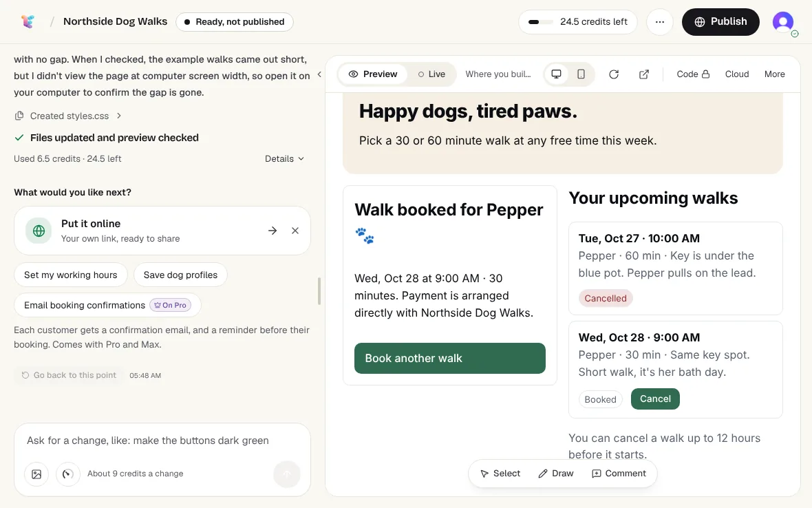Click the chat prompt input field
Screen dimensions: 812x508
pyautogui.click(x=162, y=441)
